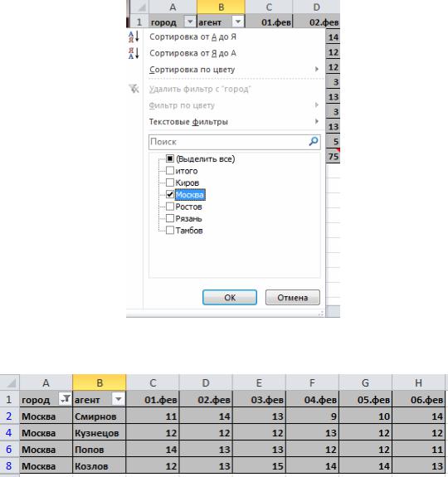Viewport: 448px width, 477px height.
Task: Click the Смирнов cell
Action: (x=100, y=416)
